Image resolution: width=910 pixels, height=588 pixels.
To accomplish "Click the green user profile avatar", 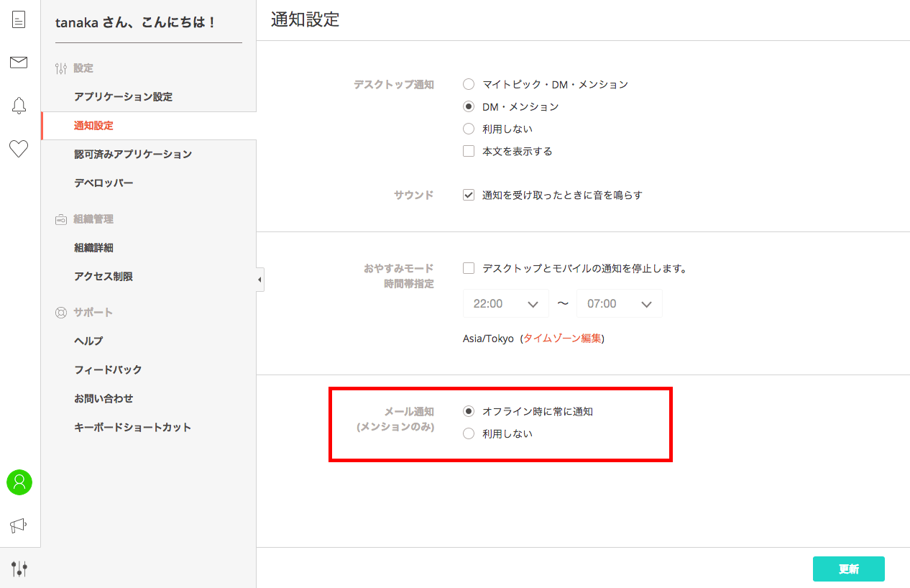I will coord(19,482).
